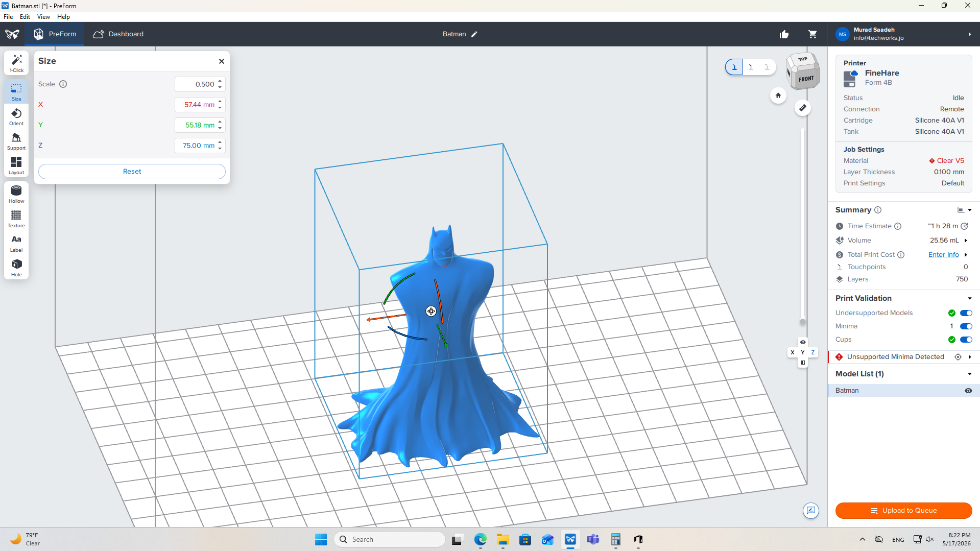Close the Size panel

pyautogui.click(x=222, y=61)
